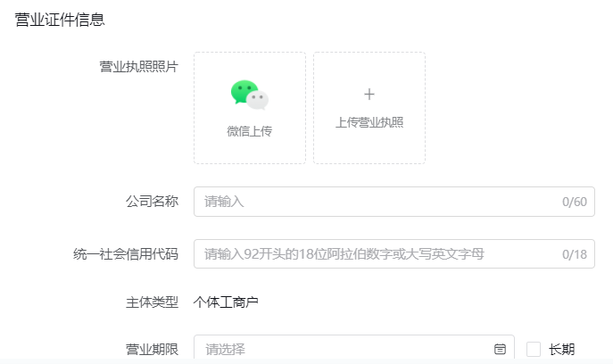613x364 pixels.
Task: Click the 营业证件信息 section heading
Action: coord(59,20)
